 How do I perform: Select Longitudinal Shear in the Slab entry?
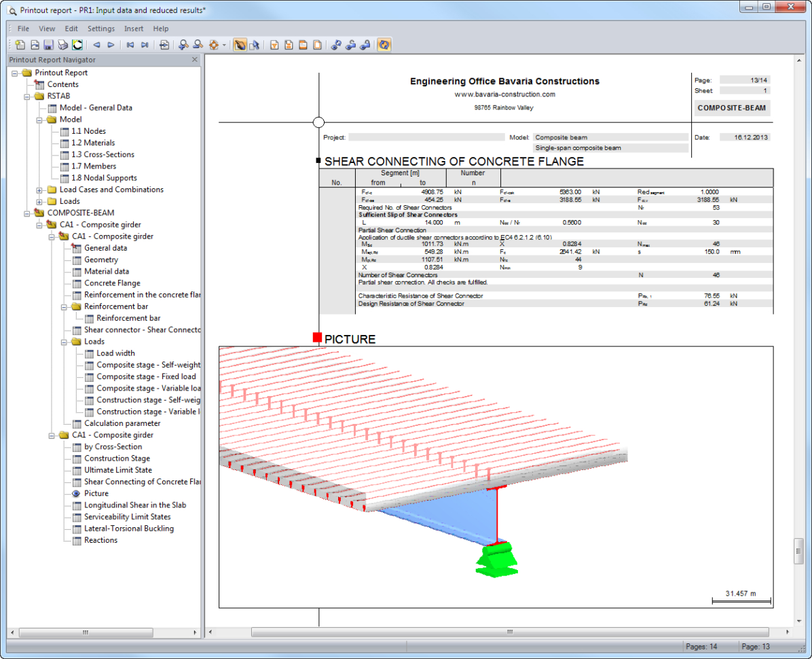point(134,505)
